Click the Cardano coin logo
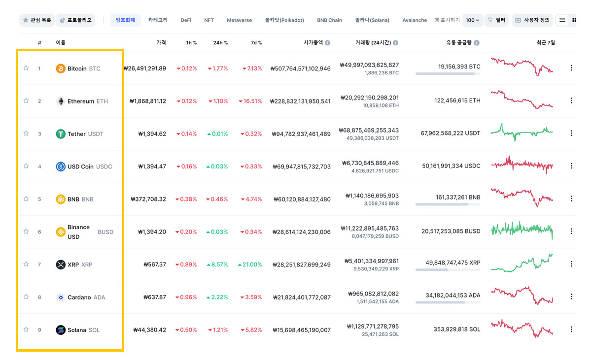This screenshot has width=593, height=364. pos(61,297)
